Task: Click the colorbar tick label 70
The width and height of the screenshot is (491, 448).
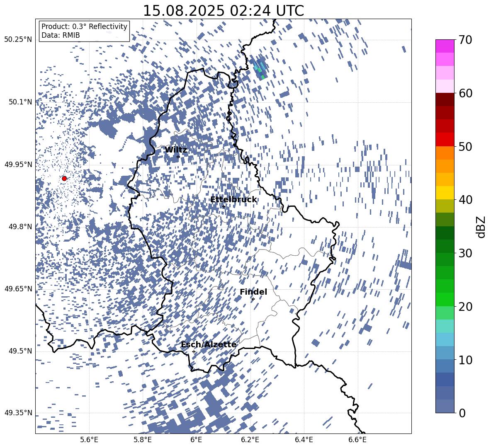Action: point(465,40)
